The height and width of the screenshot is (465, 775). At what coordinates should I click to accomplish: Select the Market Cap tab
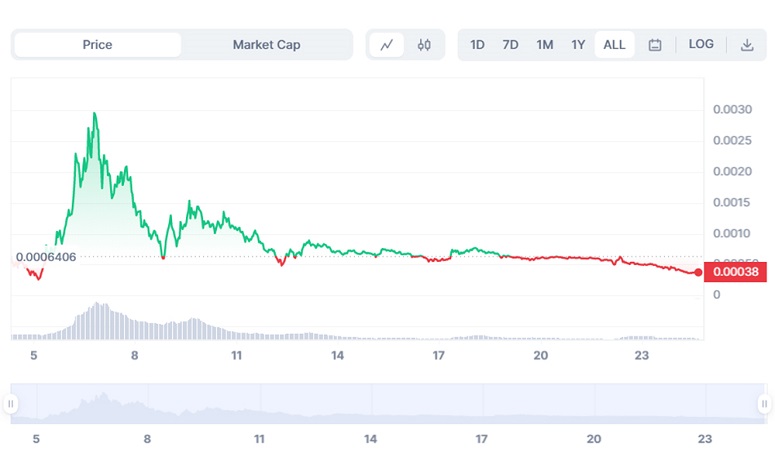tap(266, 45)
